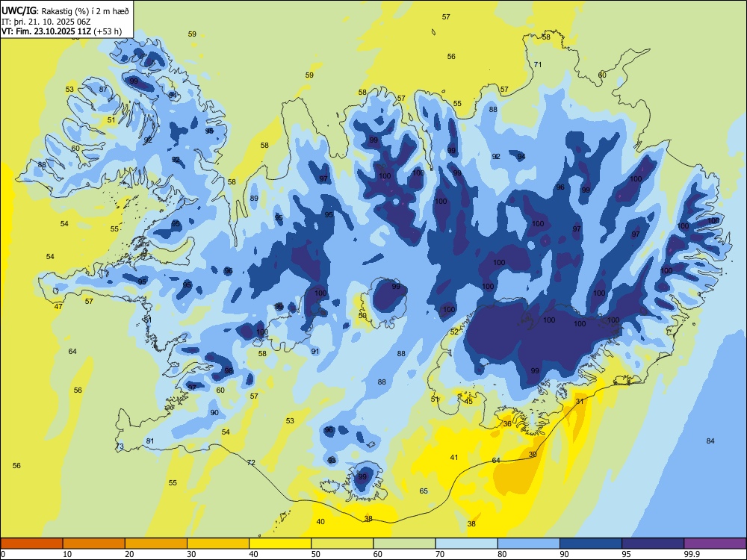Click the map value '89' in the northwest
Screen dimensions: 747x560
tap(254, 198)
